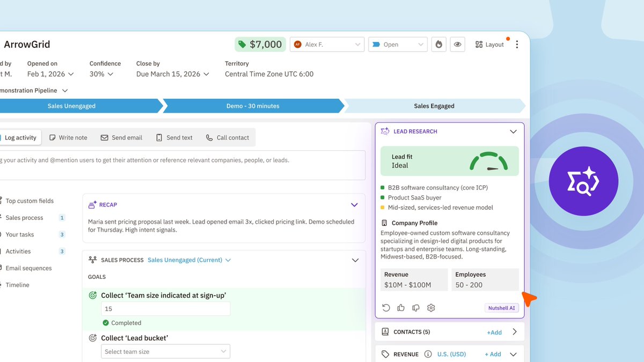
Task: Collapse the Revenue section chevron
Action: (x=514, y=354)
